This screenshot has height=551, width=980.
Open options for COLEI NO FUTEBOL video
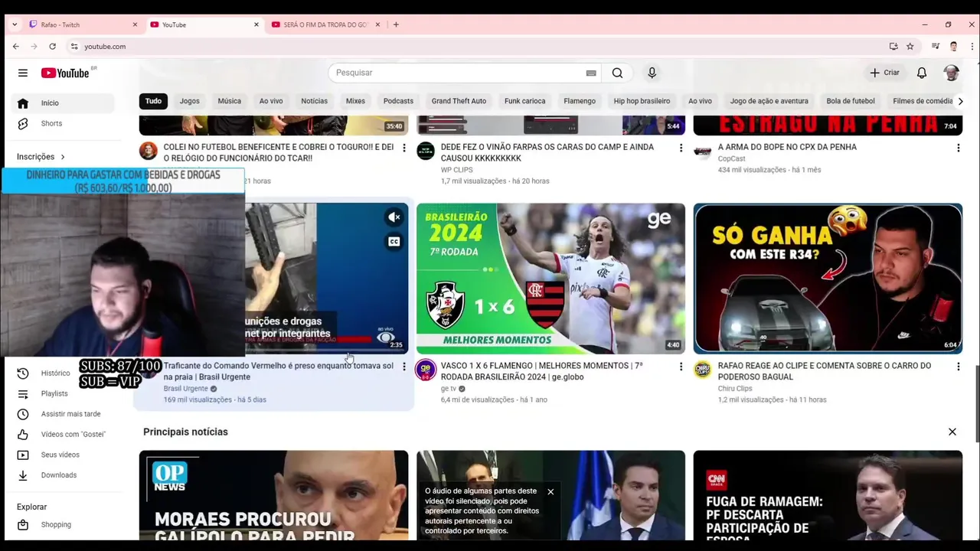point(404,148)
